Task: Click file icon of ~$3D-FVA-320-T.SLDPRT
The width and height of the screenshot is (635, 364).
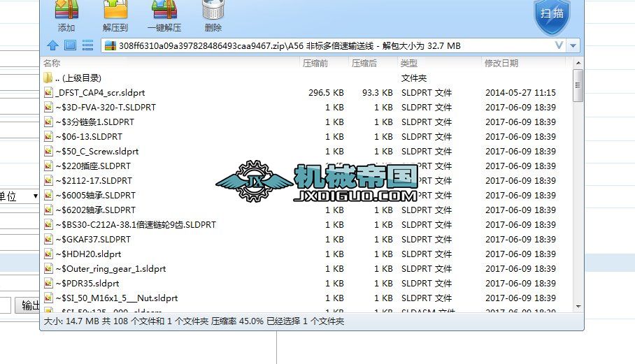Action: [48, 107]
